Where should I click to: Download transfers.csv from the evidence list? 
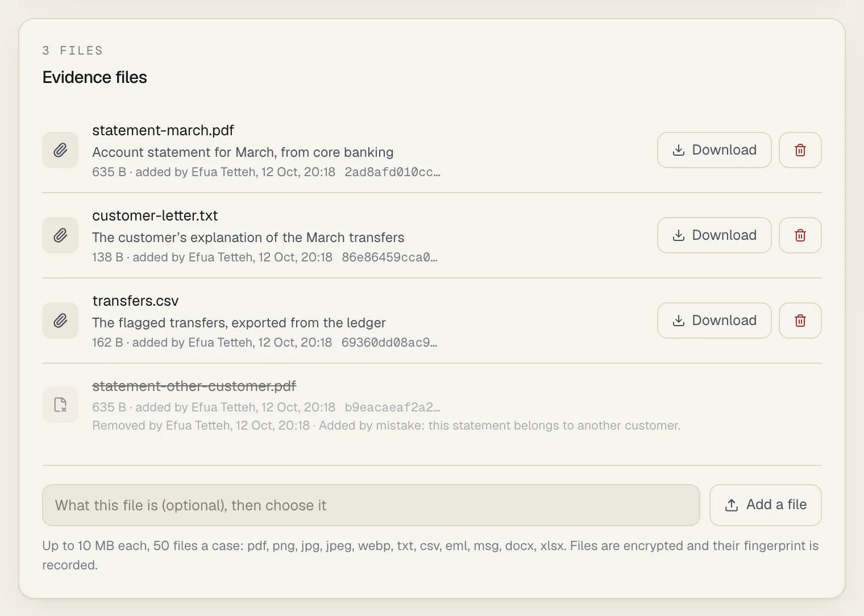tap(714, 321)
